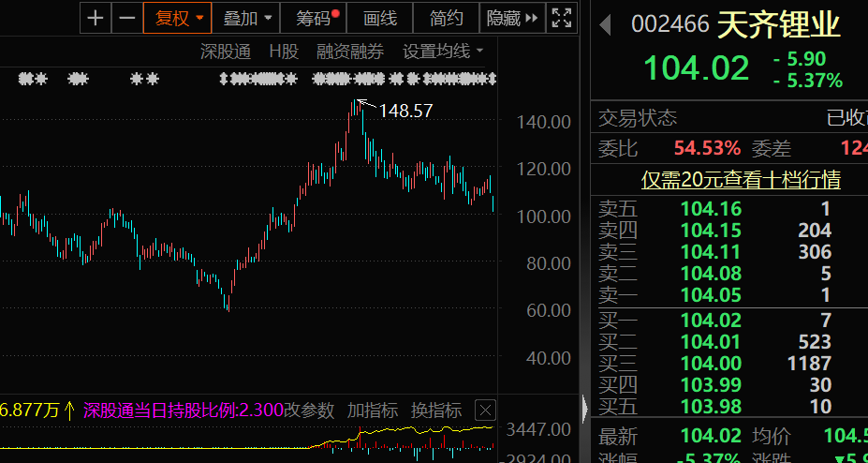Toggle fullscreen chart with the expand icon
Screen dimensions: 868x463
pos(561,17)
